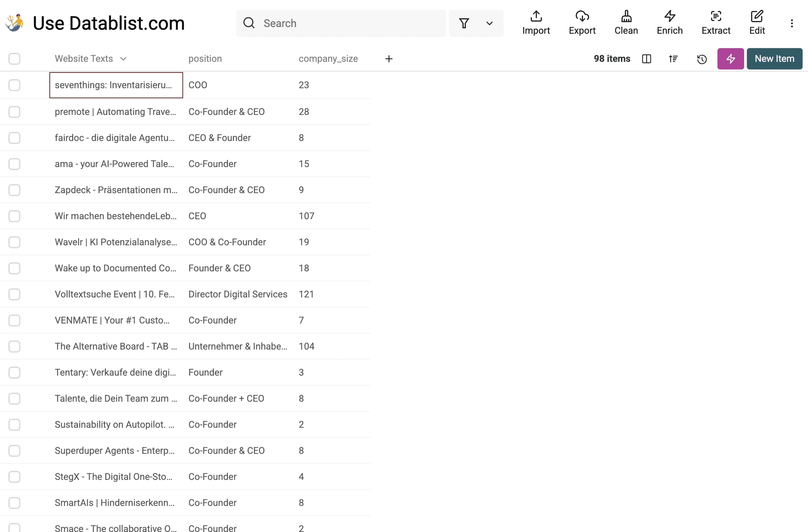Select the fairdoc row checkbox
This screenshot has width=808, height=532.
coord(14,138)
